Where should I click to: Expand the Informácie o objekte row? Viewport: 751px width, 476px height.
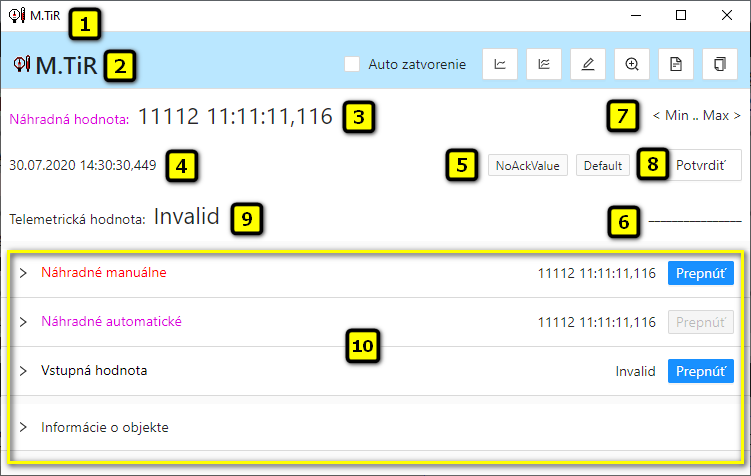(x=23, y=427)
